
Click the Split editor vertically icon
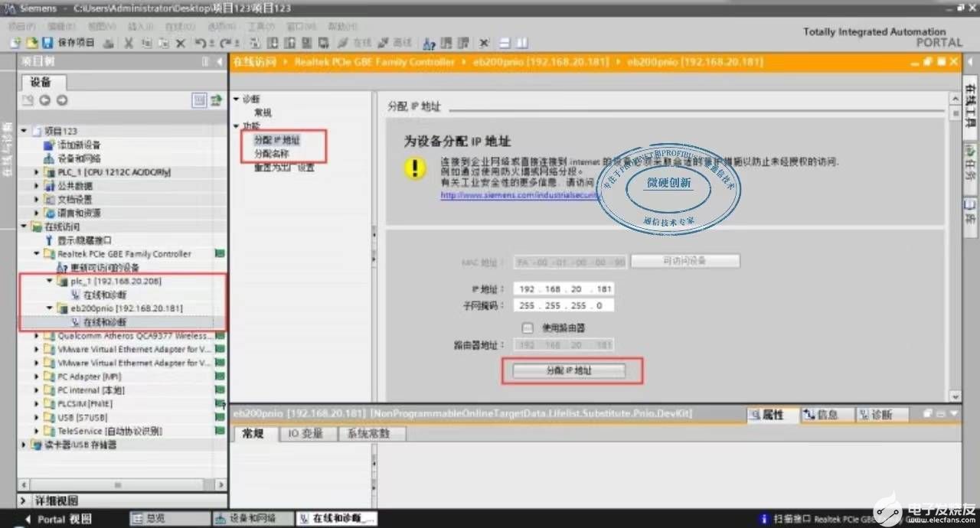(x=521, y=43)
